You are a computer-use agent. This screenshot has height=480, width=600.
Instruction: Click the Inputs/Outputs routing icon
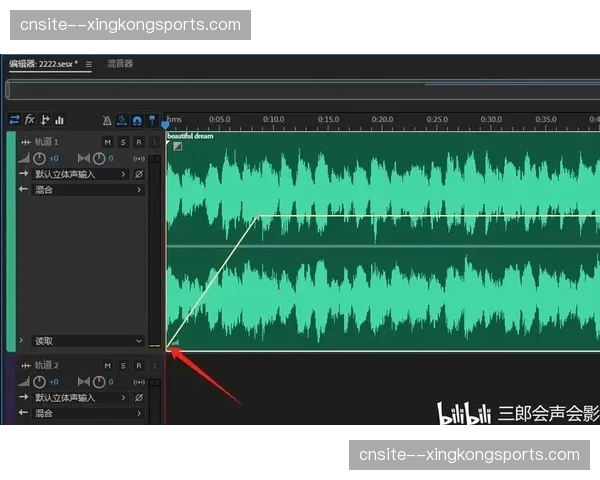pos(14,119)
